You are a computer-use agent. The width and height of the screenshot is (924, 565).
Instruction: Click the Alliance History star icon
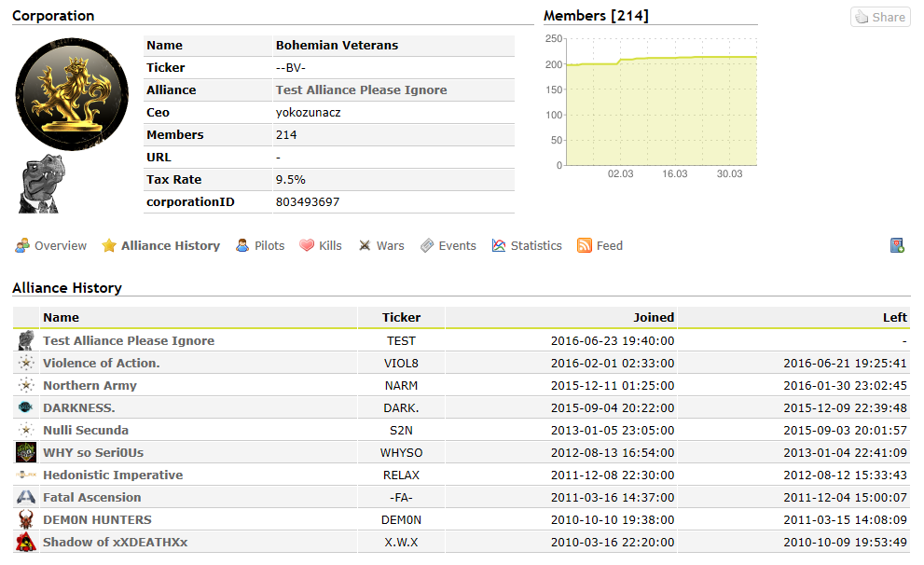(x=109, y=246)
